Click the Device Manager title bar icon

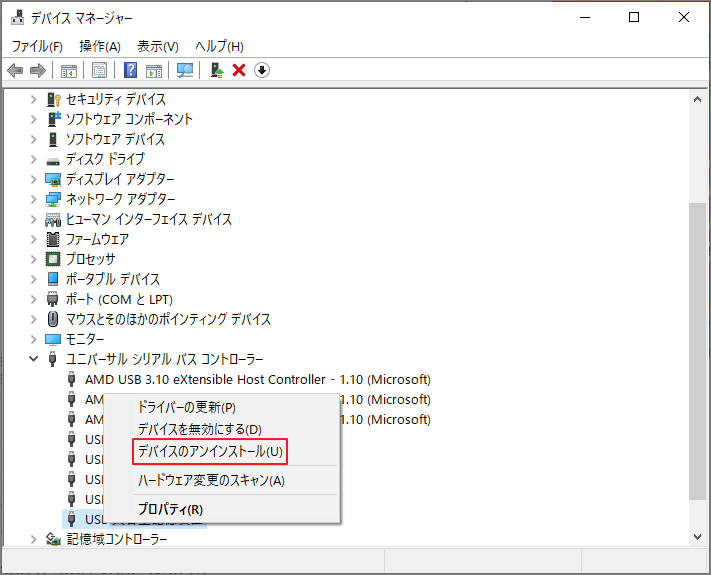coord(17,18)
